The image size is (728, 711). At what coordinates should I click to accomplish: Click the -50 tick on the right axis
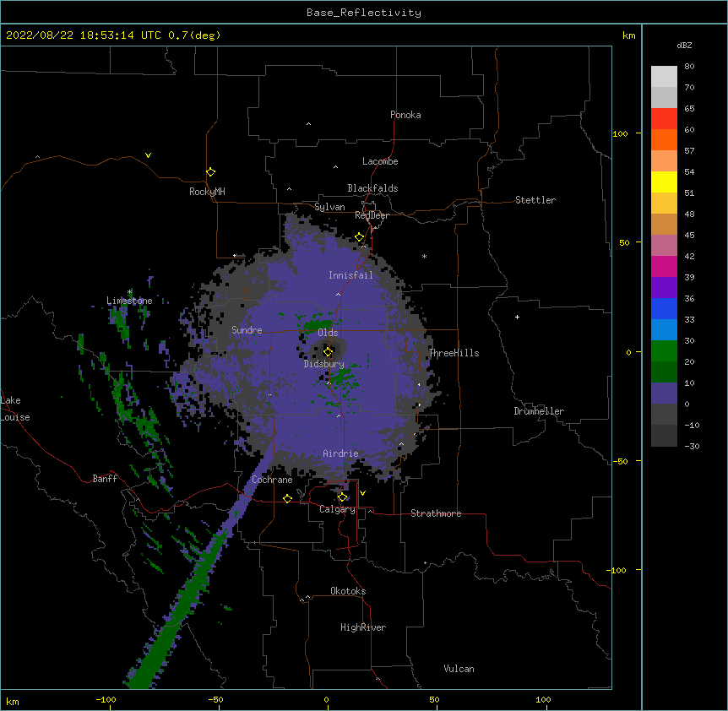point(620,461)
